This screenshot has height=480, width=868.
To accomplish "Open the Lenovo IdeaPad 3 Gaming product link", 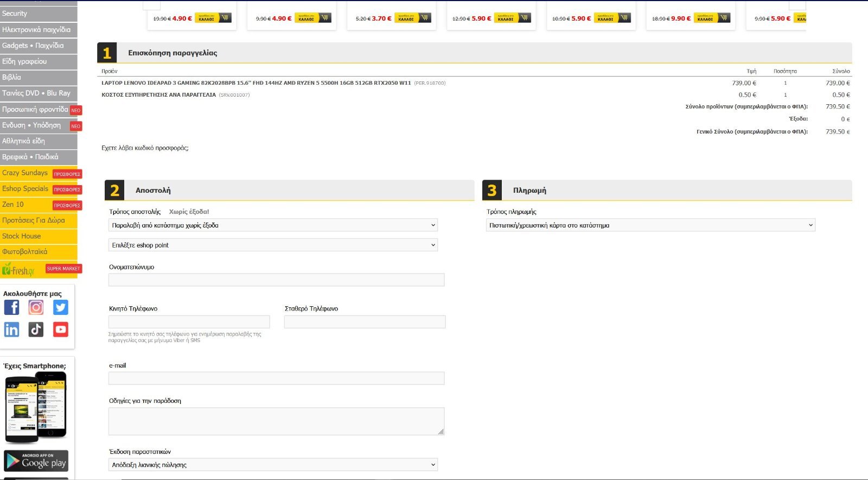I will tap(256, 83).
